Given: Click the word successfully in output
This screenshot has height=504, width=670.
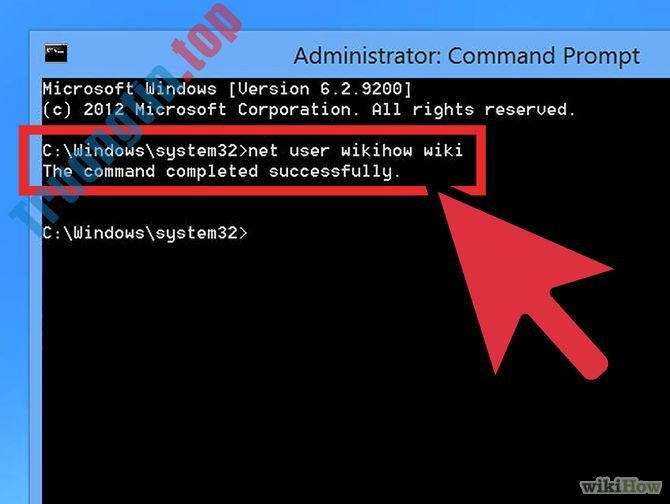Looking at the screenshot, I should coord(335,172).
